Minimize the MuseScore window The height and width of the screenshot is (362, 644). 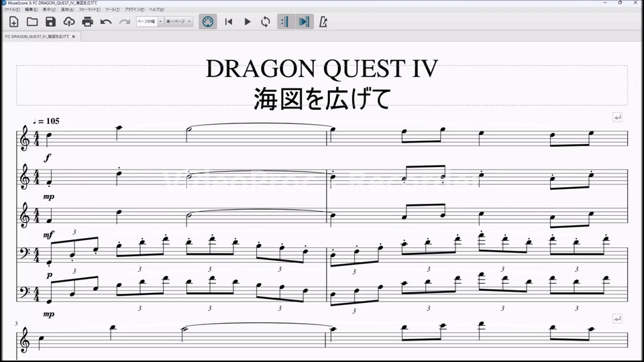click(605, 3)
